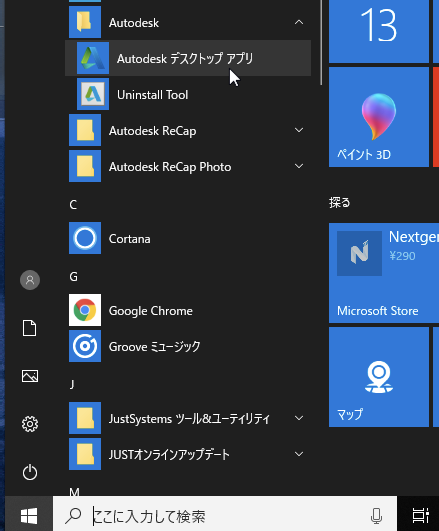The height and width of the screenshot is (531, 439).
Task: Open Autodesk デスクトップ アプリ icon
Action: (93, 58)
